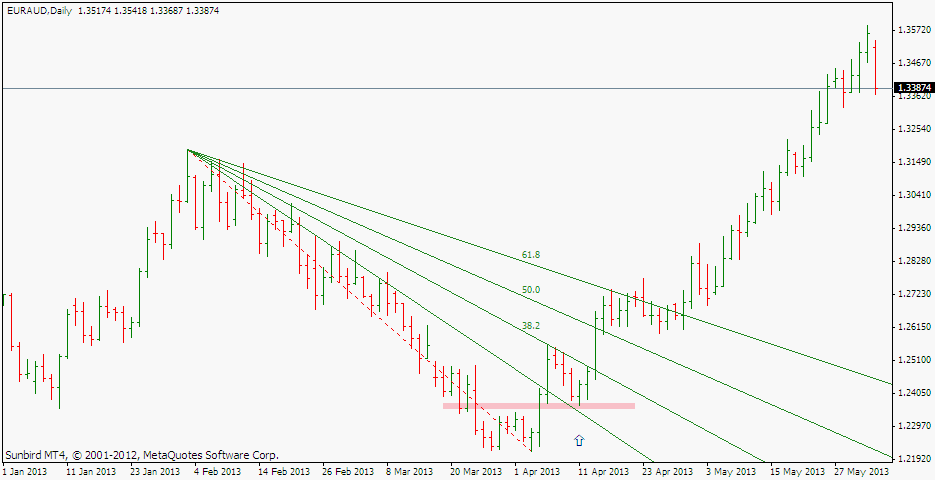Click the 1.30410 price axis label
Image resolution: width=935 pixels, height=480 pixels.
click(x=909, y=195)
